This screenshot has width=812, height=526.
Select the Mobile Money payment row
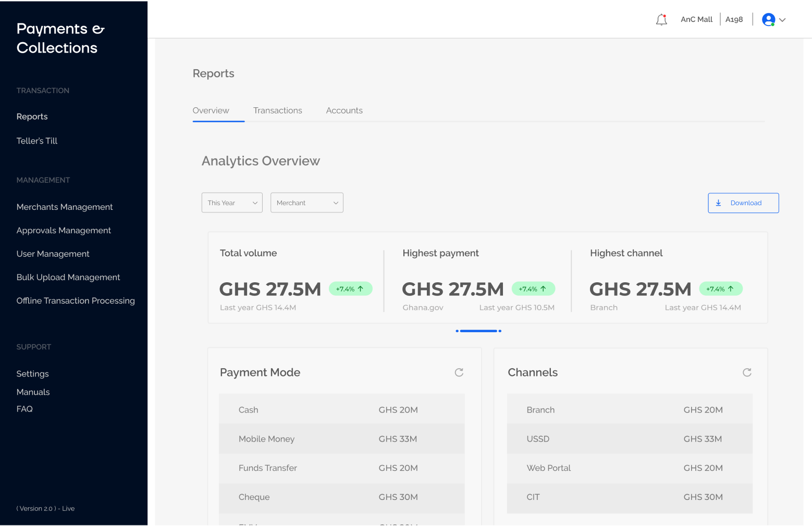341,439
